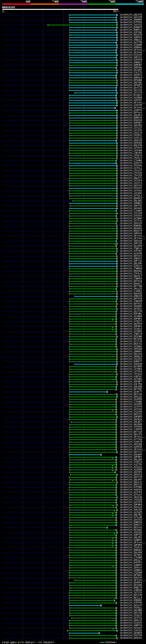
Task: Select UniRef100_Q42100 label
Action: [131, 605]
